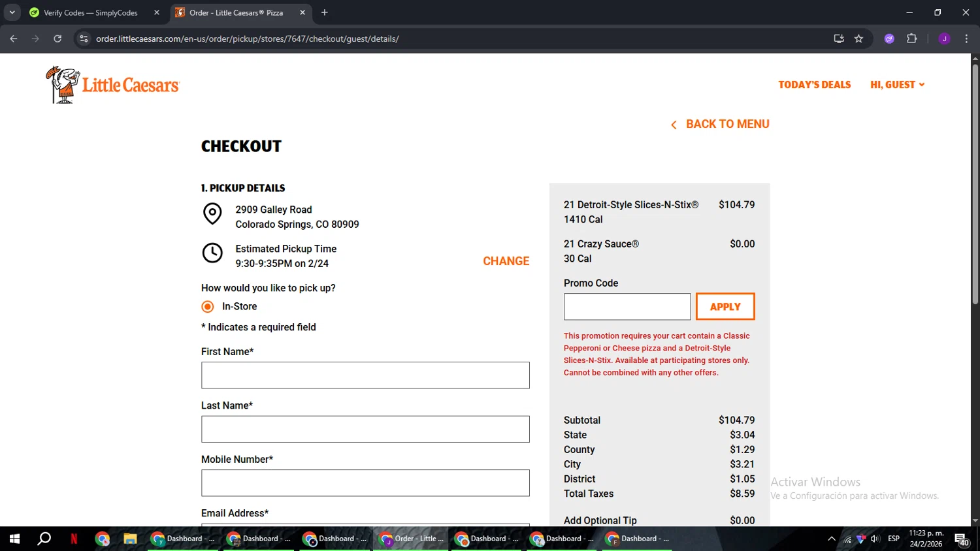The image size is (980, 551).
Task: Click 21 Detroit-Style Slices-N-Stix item
Action: pos(631,204)
